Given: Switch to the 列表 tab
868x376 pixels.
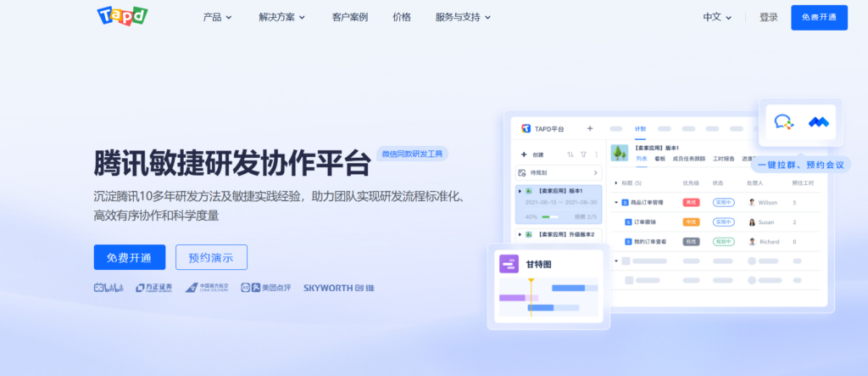Looking at the screenshot, I should (641, 159).
